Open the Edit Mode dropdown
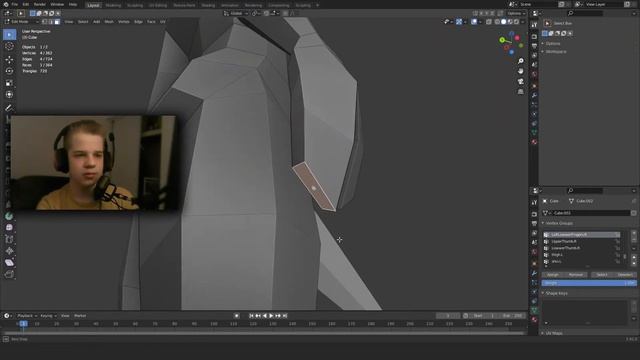The image size is (640, 360). [21, 22]
